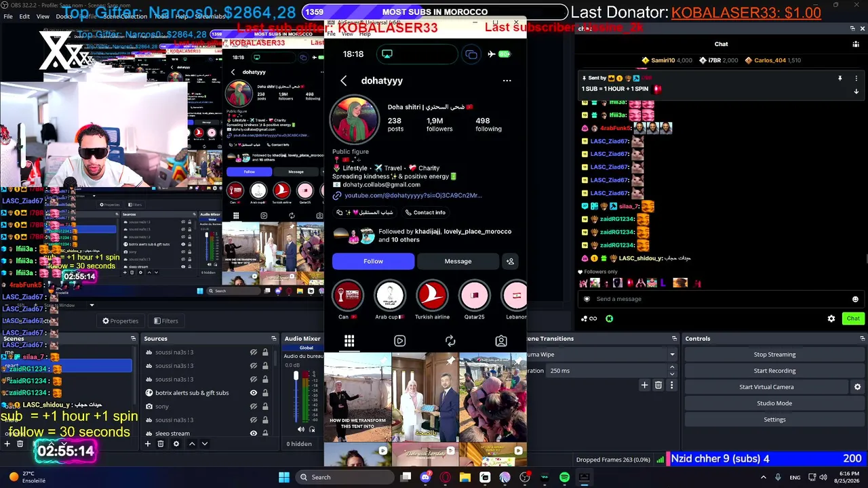Unlock the botrix alerts sub & gift subs source

coord(265,393)
